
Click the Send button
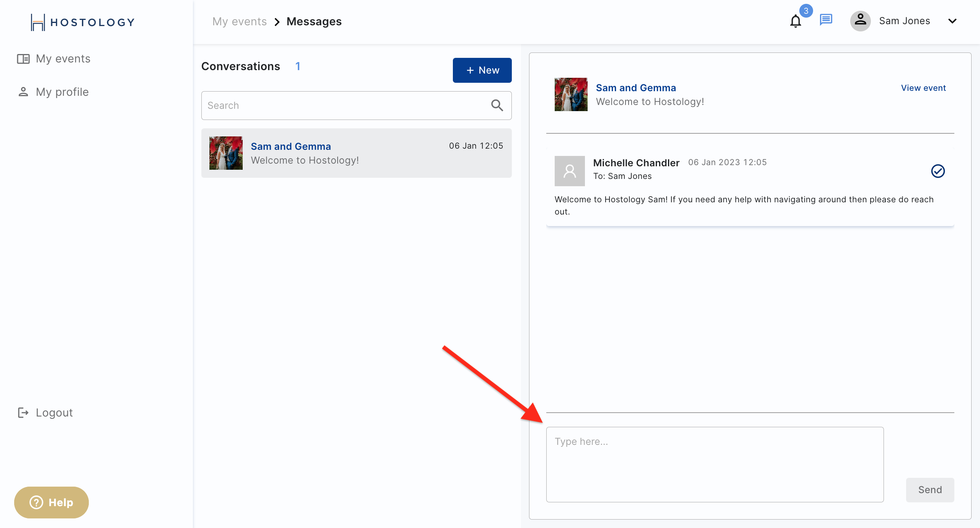click(x=930, y=490)
